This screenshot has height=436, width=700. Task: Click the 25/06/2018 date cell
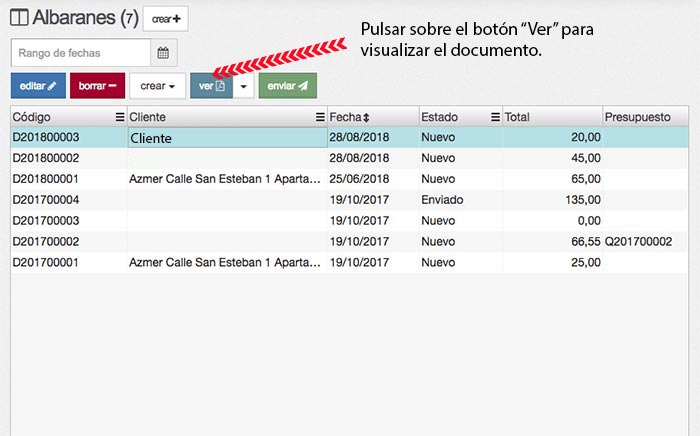tap(373, 179)
